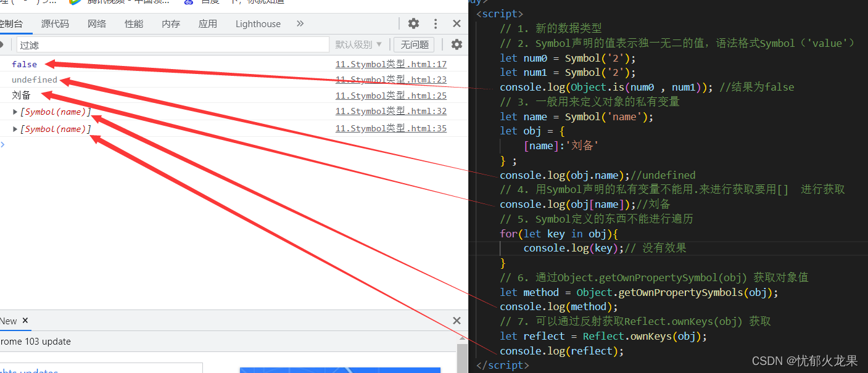Click the 控制台 console tab
The height and width of the screenshot is (373, 868).
(x=10, y=23)
